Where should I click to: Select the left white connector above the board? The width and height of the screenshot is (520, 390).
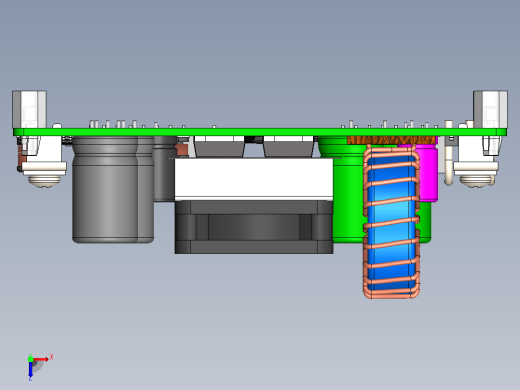(29, 109)
